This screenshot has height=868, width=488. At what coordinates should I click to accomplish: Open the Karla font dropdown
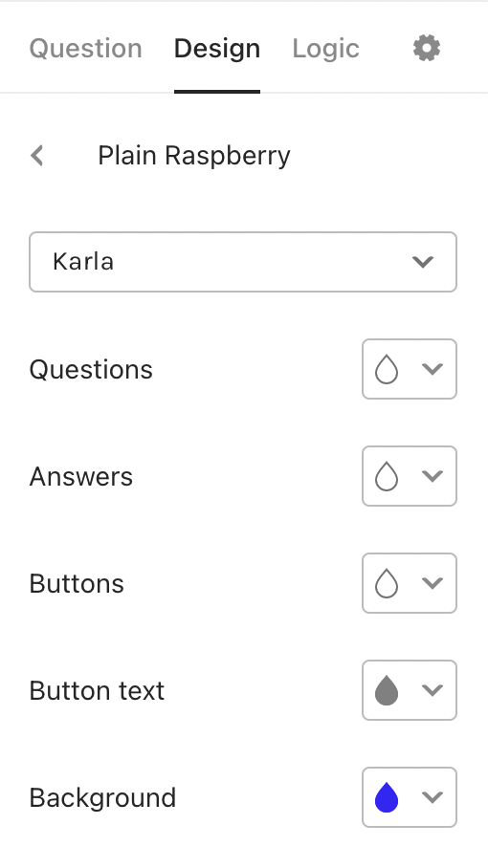243,262
